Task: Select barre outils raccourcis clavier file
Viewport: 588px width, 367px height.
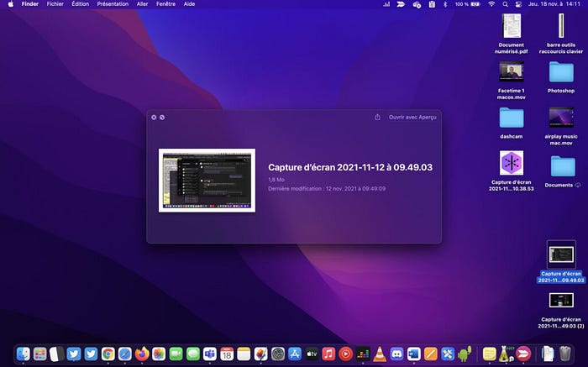Action: (x=561, y=34)
